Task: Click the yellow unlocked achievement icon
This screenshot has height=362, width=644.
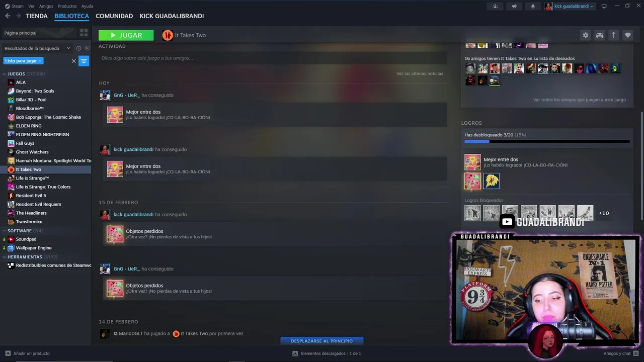Action: click(x=492, y=181)
